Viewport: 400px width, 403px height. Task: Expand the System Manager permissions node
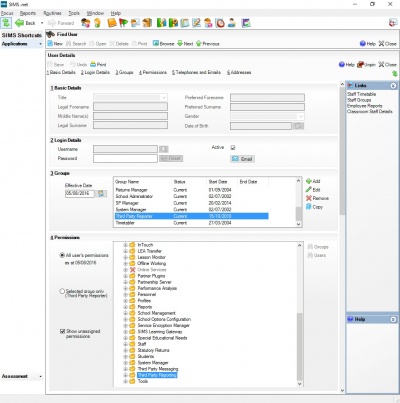coord(125,363)
